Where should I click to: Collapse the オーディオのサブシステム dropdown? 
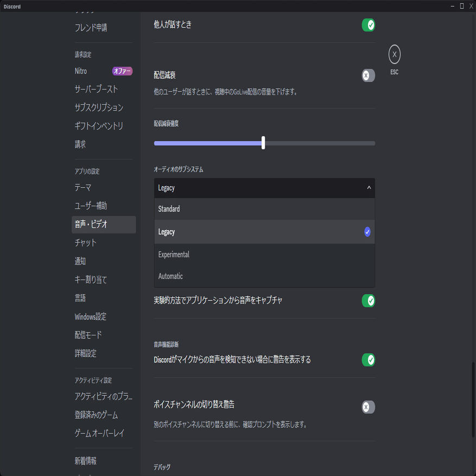click(x=264, y=188)
